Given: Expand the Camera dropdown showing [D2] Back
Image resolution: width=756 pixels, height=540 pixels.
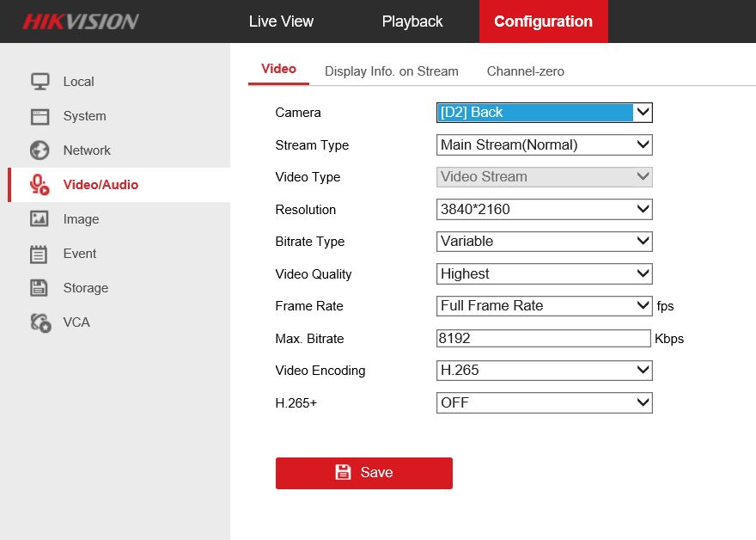Looking at the screenshot, I should tap(544, 113).
